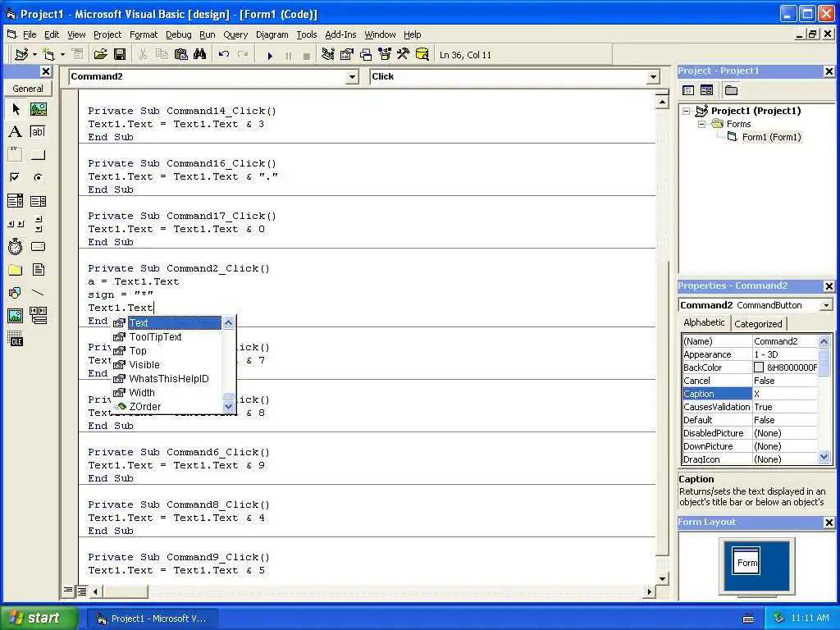The height and width of the screenshot is (630, 840).
Task: Open a project with the folder icon
Action: [x=100, y=54]
